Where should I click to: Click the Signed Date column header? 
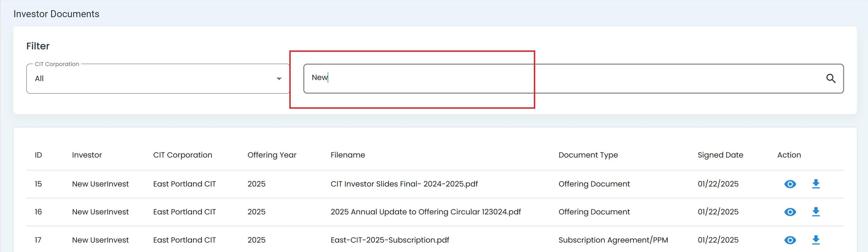tap(720, 155)
